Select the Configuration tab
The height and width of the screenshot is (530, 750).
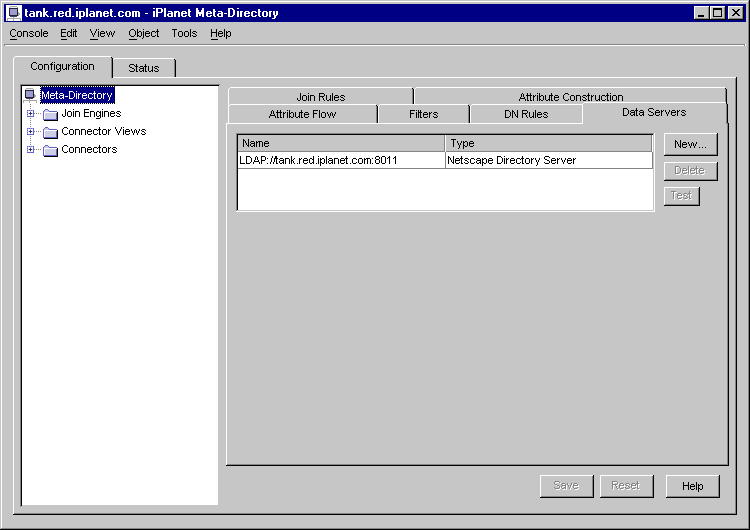click(63, 66)
